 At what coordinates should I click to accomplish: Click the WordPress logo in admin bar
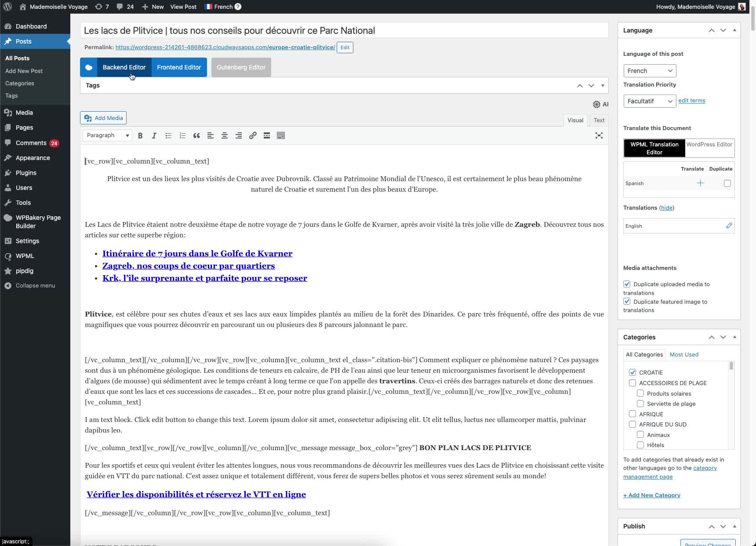click(x=7, y=7)
